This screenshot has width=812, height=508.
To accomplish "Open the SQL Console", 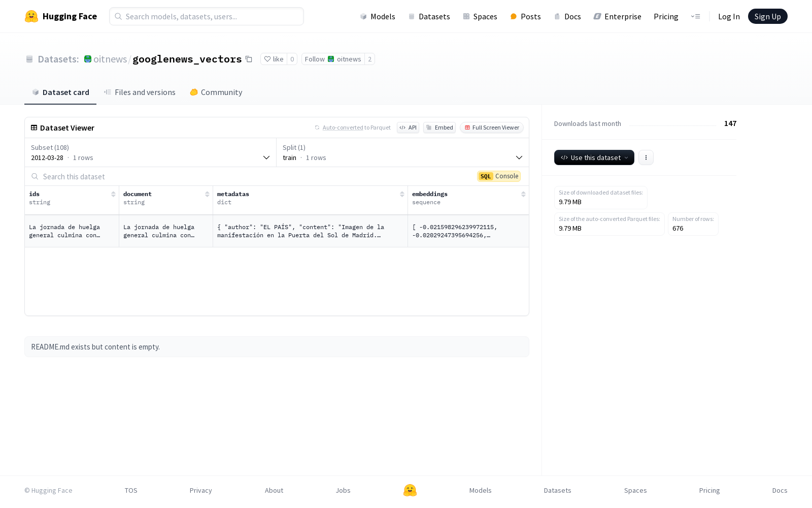I will click(499, 176).
